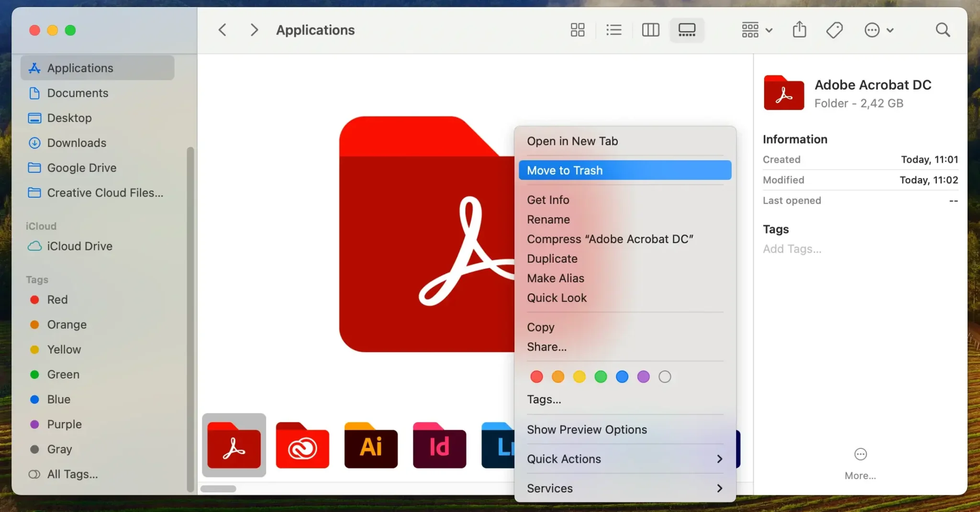The width and height of the screenshot is (980, 512).
Task: Filter by the Green sidebar tag
Action: (98, 374)
